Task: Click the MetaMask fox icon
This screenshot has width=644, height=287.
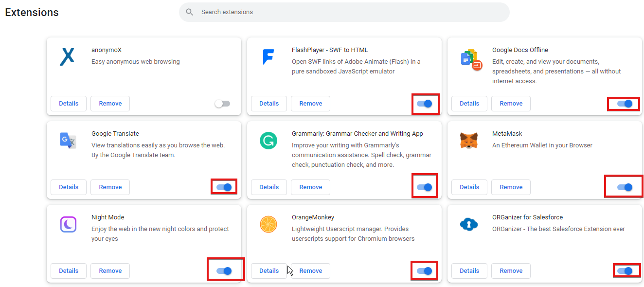Action: tap(469, 141)
